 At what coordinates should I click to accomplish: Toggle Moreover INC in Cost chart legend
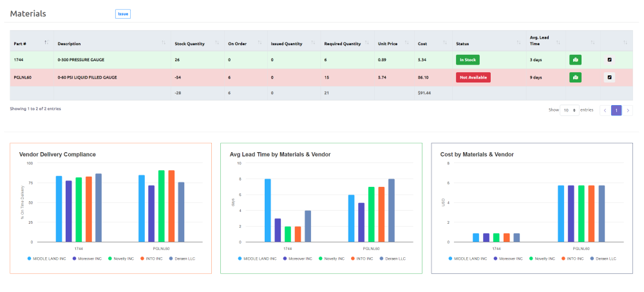click(x=507, y=258)
